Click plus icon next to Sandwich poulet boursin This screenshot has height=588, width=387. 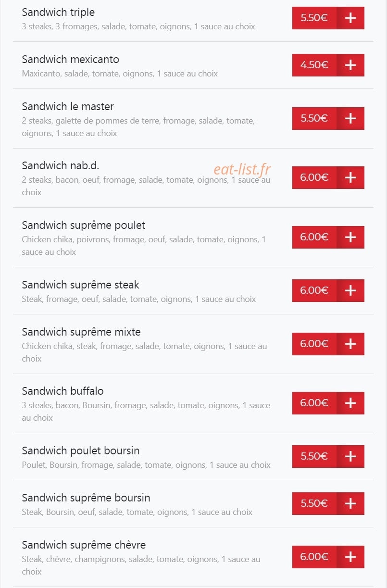click(350, 456)
